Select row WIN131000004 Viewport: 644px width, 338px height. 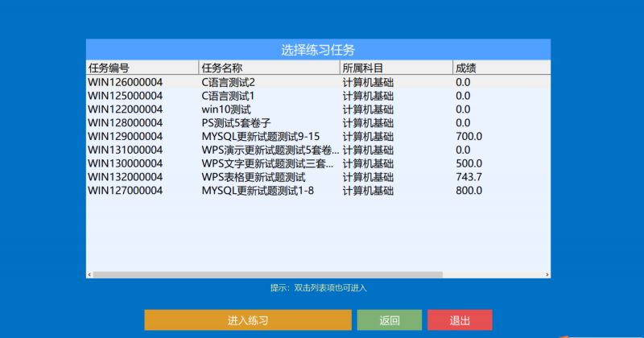pyautogui.click(x=318, y=150)
